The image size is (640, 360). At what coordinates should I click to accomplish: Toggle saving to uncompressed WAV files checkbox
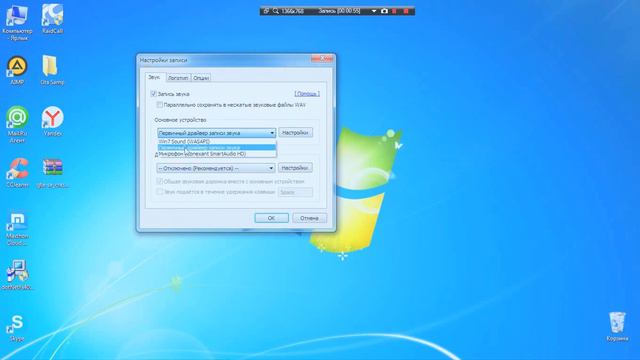(160, 105)
